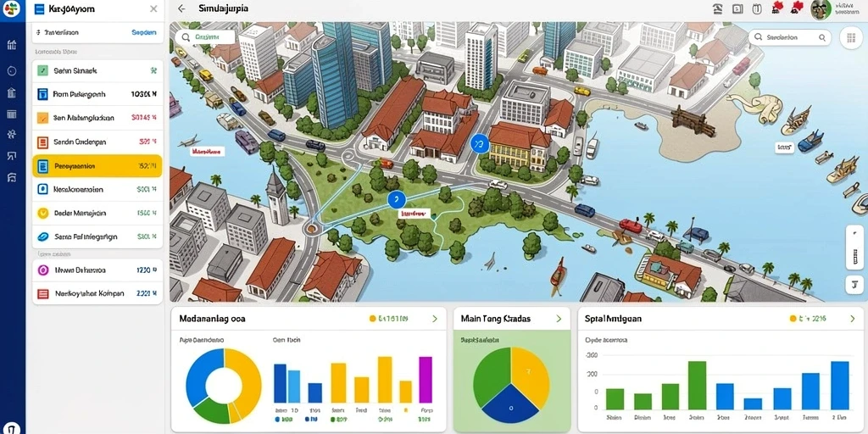Viewport: 868px width, 434px height.
Task: Select the yellow slice of the green-panel pie chart
Action: coord(529,374)
